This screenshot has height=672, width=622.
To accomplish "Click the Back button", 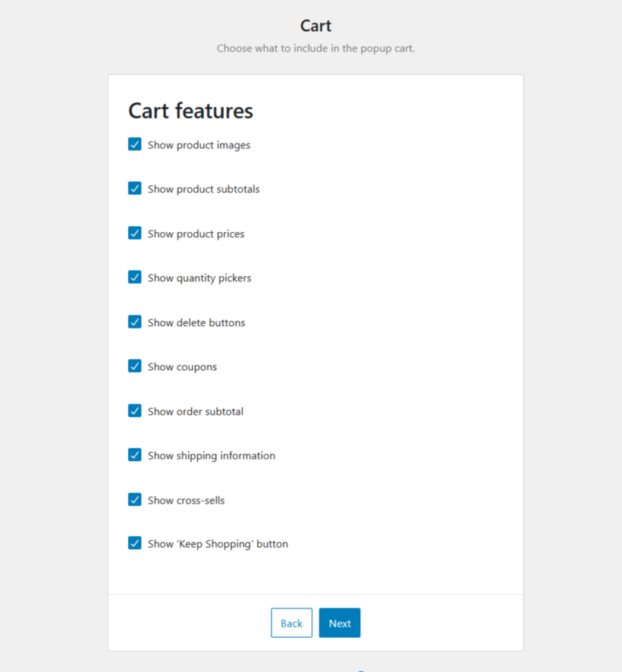I will (x=291, y=623).
